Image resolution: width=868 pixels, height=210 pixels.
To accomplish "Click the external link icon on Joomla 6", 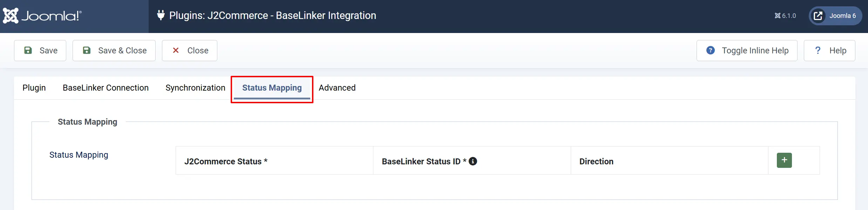I will pyautogui.click(x=818, y=16).
